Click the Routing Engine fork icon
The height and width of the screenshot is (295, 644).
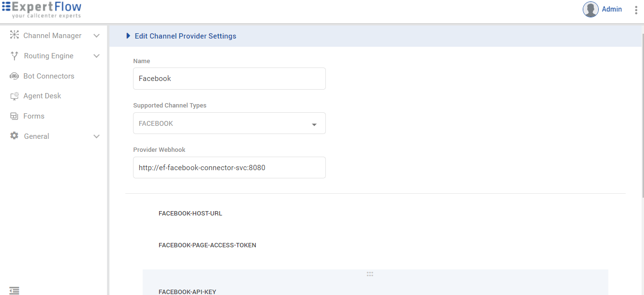click(x=14, y=55)
